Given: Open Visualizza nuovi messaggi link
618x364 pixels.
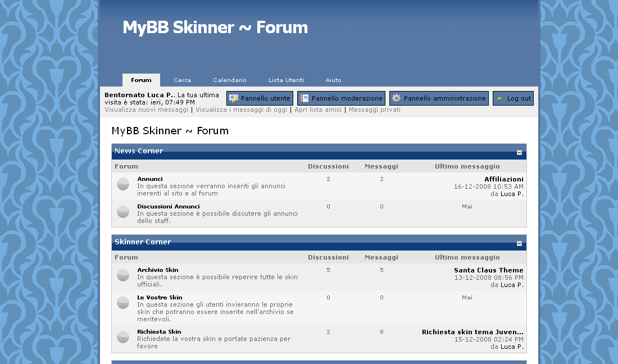Looking at the screenshot, I should (147, 110).
